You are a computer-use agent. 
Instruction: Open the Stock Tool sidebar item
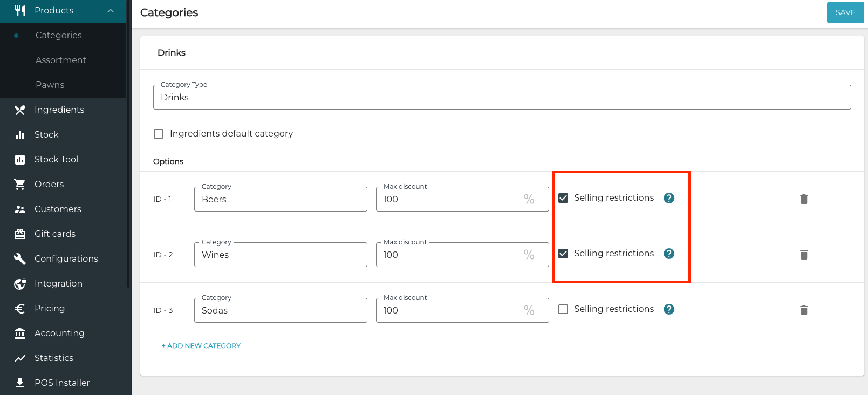pos(56,159)
